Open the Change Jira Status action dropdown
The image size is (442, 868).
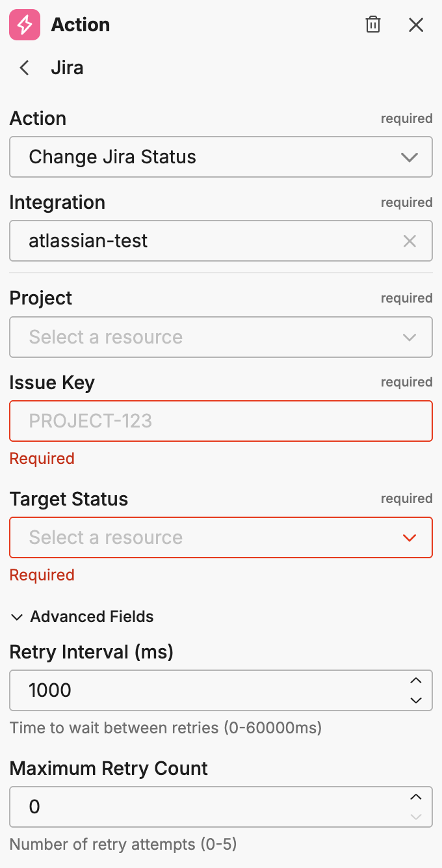point(221,157)
